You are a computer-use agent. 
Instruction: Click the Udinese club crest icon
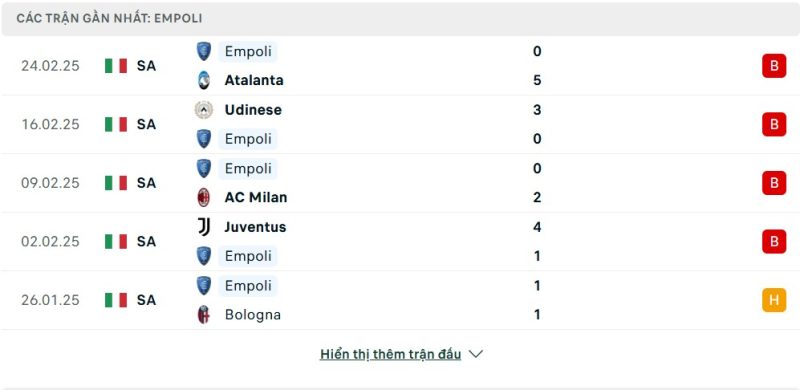coord(204,110)
